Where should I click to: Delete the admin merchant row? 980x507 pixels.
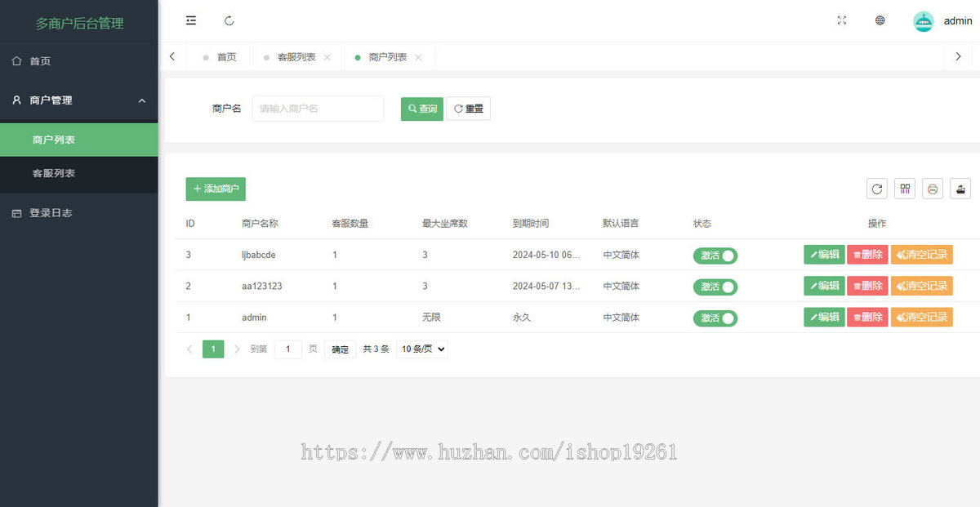pyautogui.click(x=867, y=317)
